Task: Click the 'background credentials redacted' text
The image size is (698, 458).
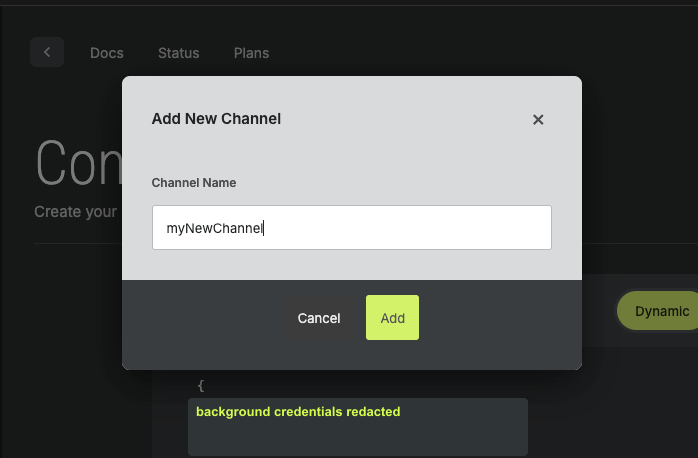Action: pyautogui.click(x=298, y=412)
